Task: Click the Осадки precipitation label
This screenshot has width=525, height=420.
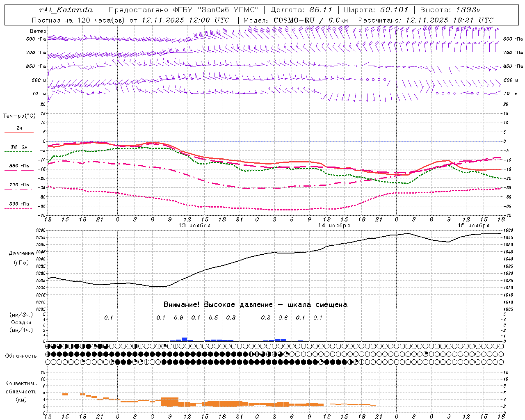Action: point(21,322)
